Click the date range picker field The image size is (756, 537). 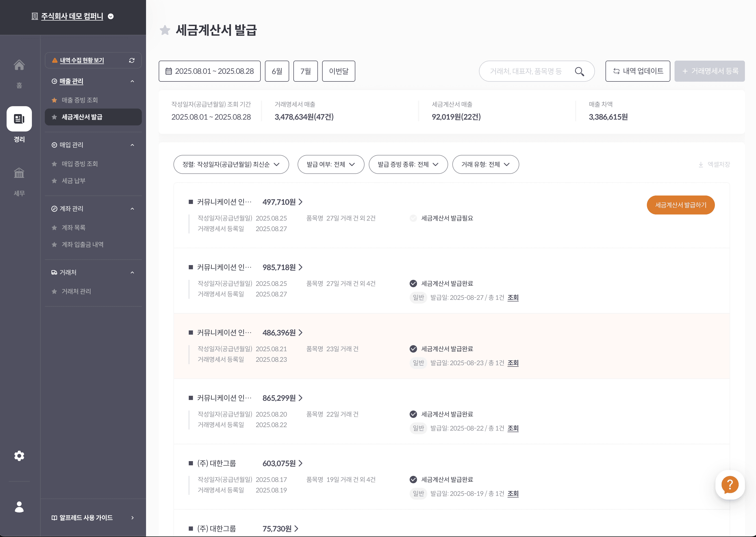[x=209, y=71]
